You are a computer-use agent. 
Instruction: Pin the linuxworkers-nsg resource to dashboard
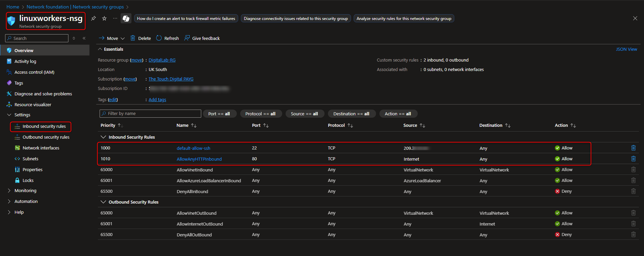[94, 18]
